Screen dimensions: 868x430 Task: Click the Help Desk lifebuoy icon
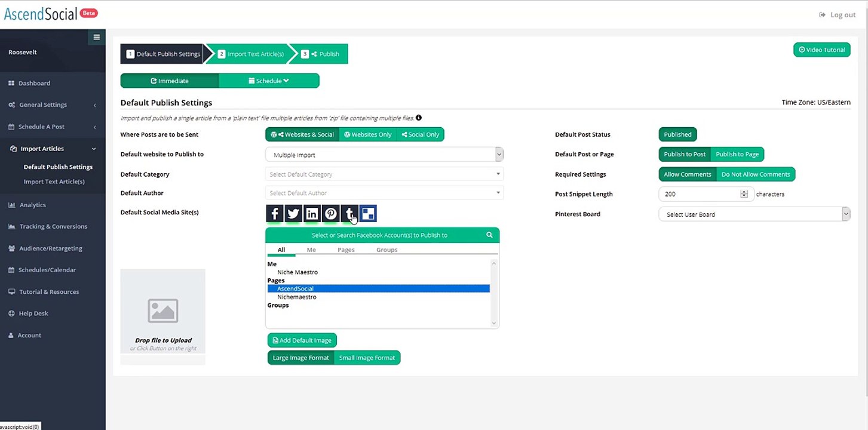tap(11, 314)
